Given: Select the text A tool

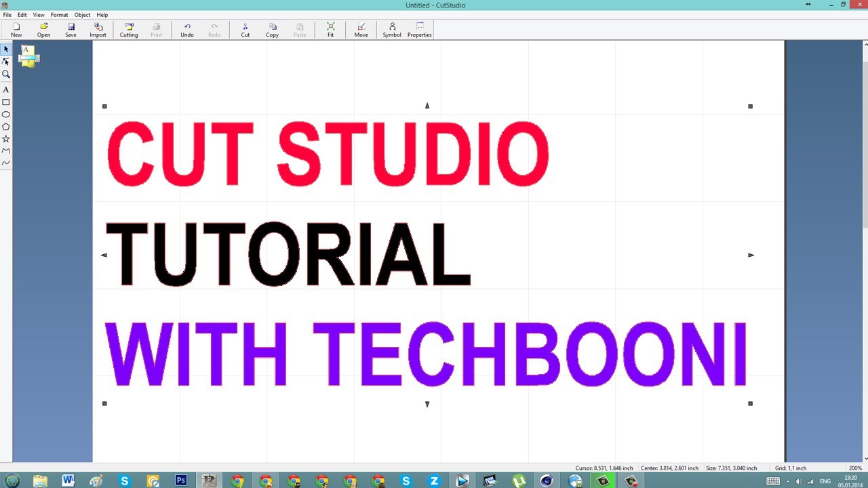Looking at the screenshot, I should [x=6, y=89].
